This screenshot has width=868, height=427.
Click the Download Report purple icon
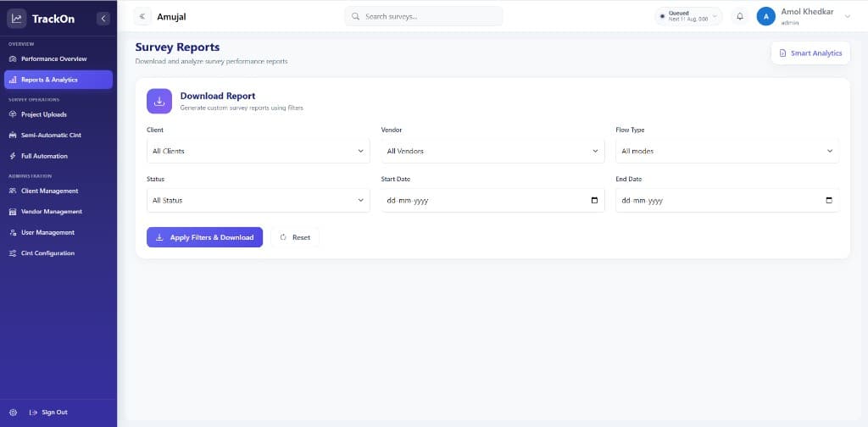tap(159, 101)
